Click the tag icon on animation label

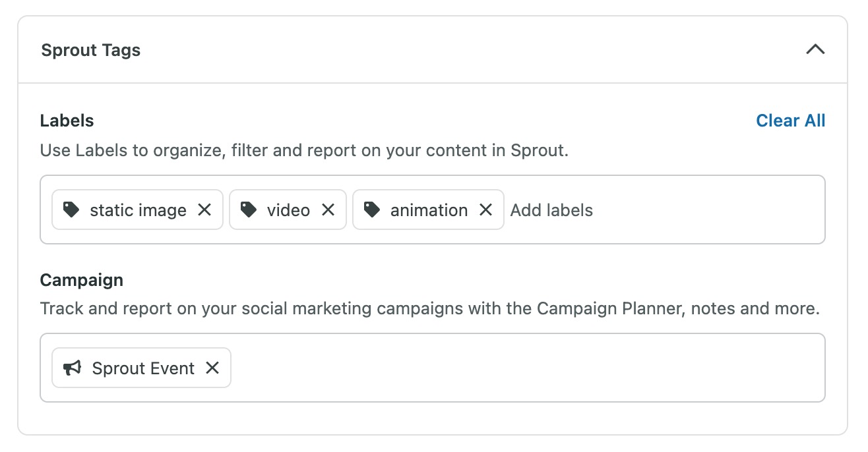372,210
